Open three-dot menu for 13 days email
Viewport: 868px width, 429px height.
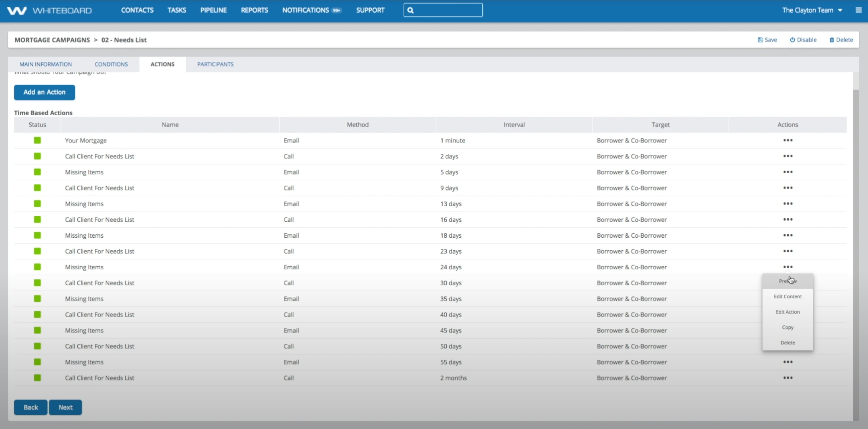788,204
